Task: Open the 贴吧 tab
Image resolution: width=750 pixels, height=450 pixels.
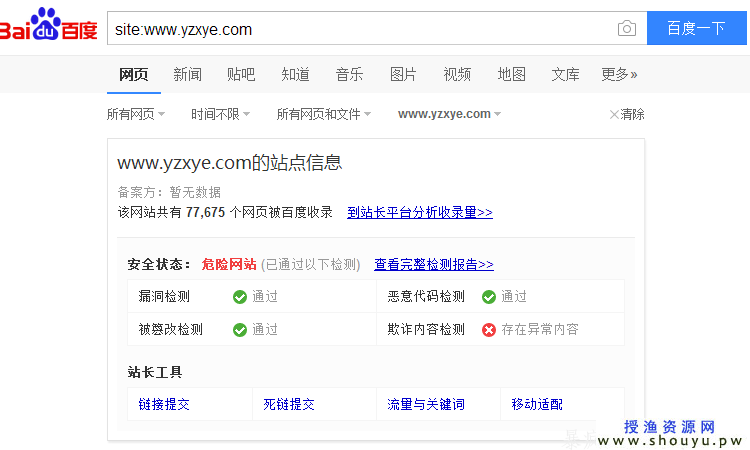Action: click(241, 75)
